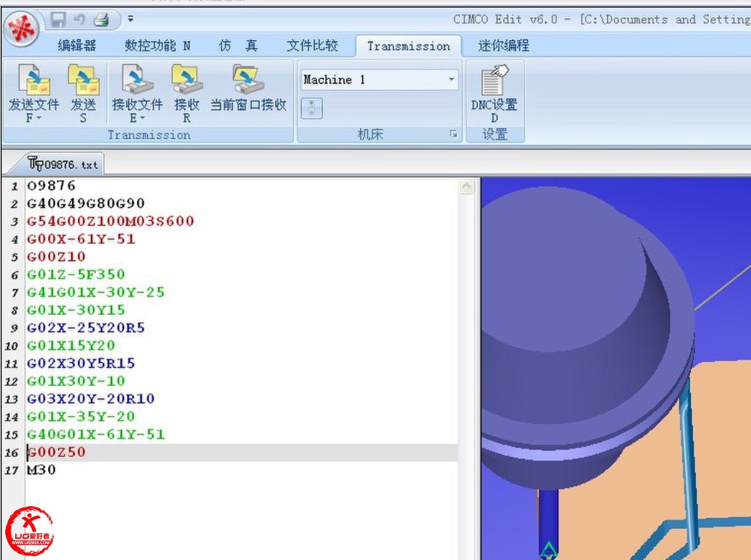Click line G03X20Y-20R10
Screen dimensions: 751x560
(91, 399)
